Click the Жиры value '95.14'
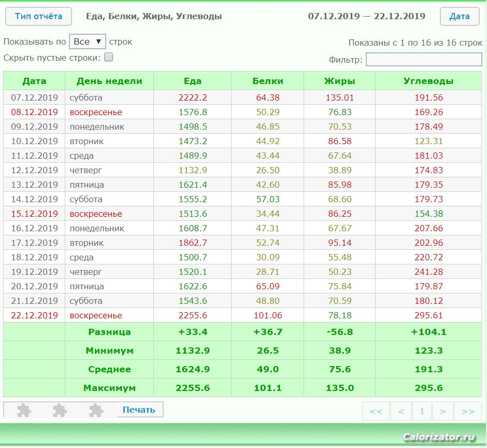 click(x=340, y=243)
